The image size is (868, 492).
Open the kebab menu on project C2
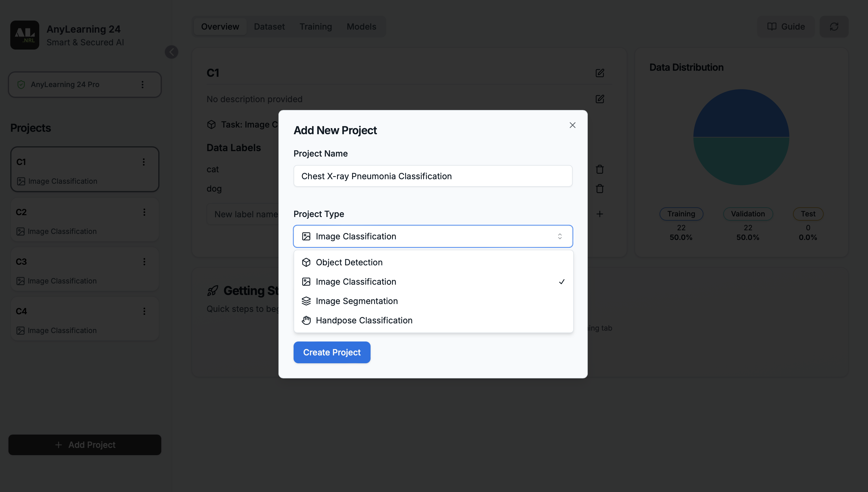coord(144,212)
